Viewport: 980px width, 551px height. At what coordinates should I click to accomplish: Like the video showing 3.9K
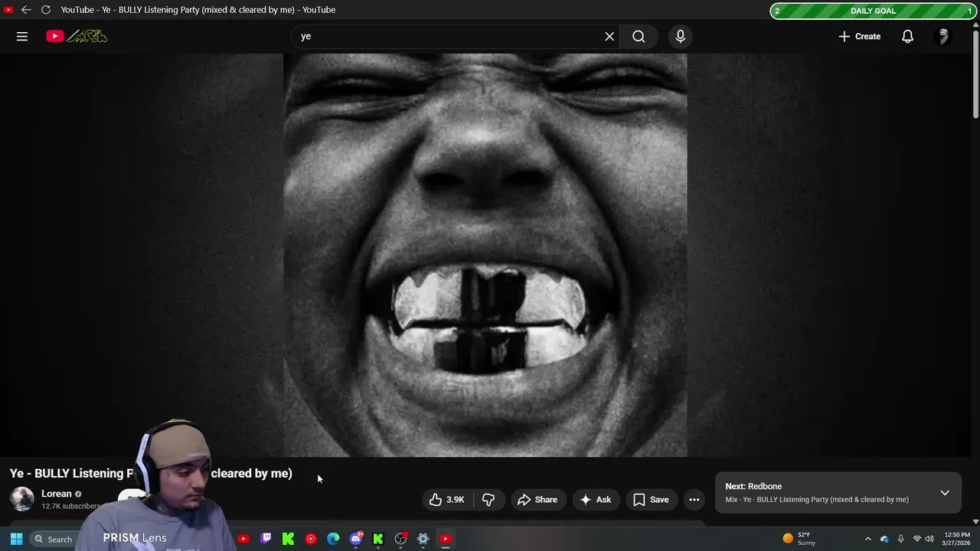[447, 500]
